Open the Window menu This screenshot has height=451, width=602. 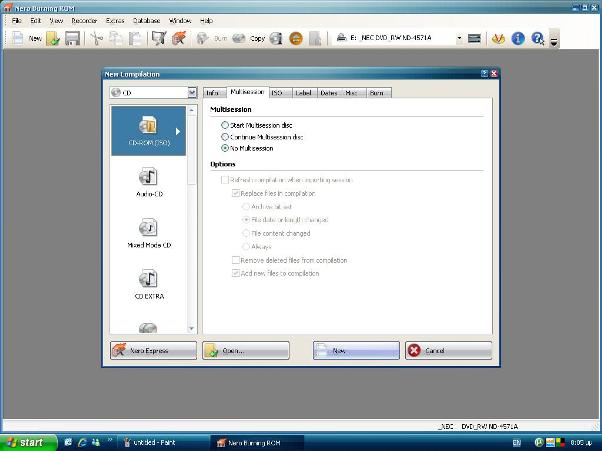(180, 20)
